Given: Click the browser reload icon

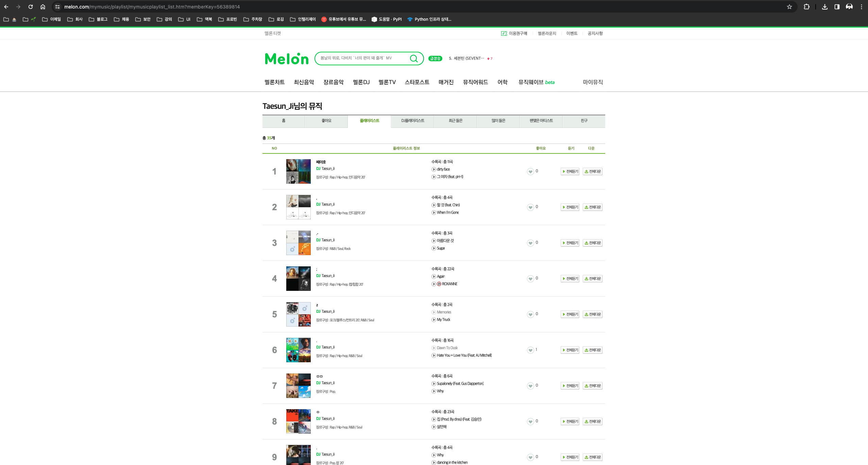Looking at the screenshot, I should [x=31, y=7].
